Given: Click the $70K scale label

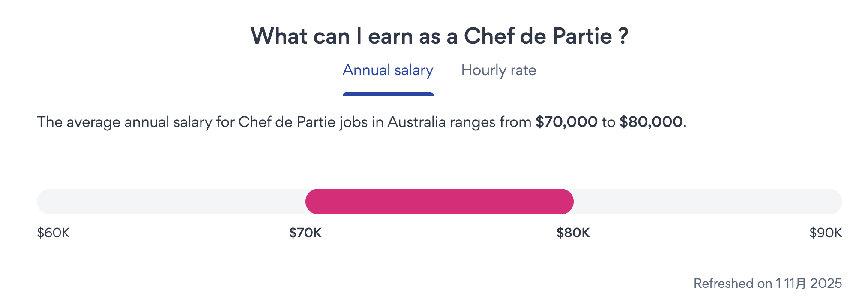Looking at the screenshot, I should click(x=305, y=233).
